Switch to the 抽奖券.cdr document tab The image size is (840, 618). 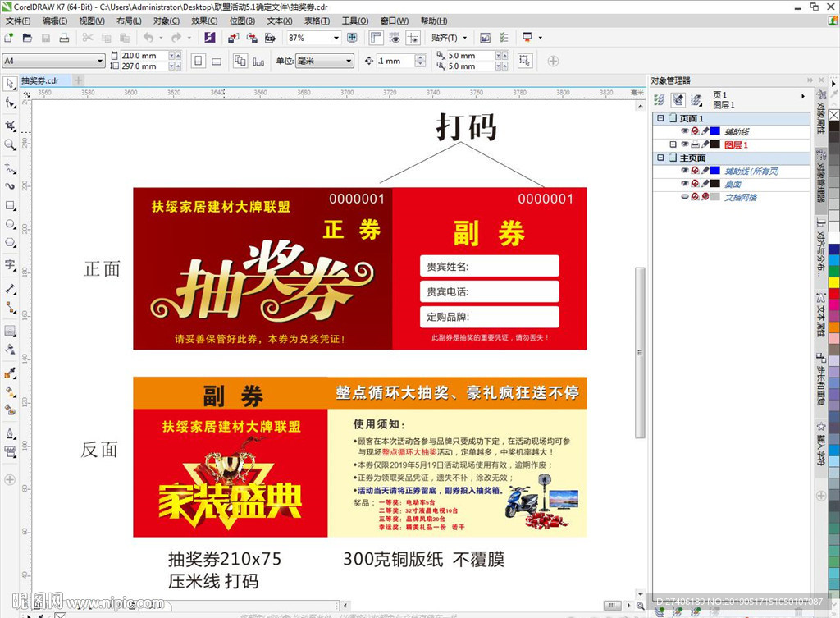click(39, 81)
